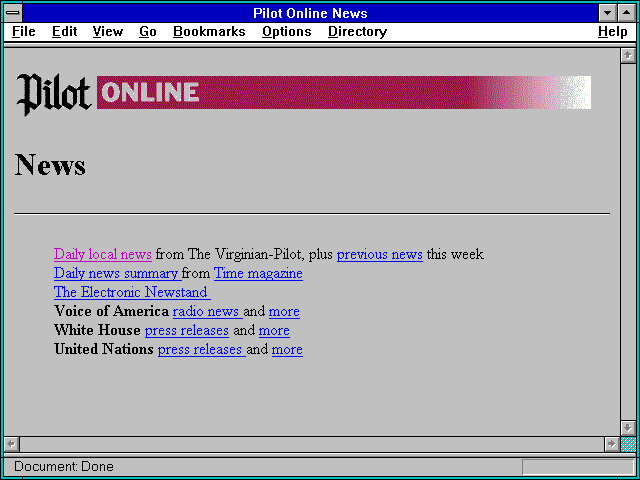Click the more link on White House row
This screenshot has width=640, height=480.
click(x=274, y=330)
